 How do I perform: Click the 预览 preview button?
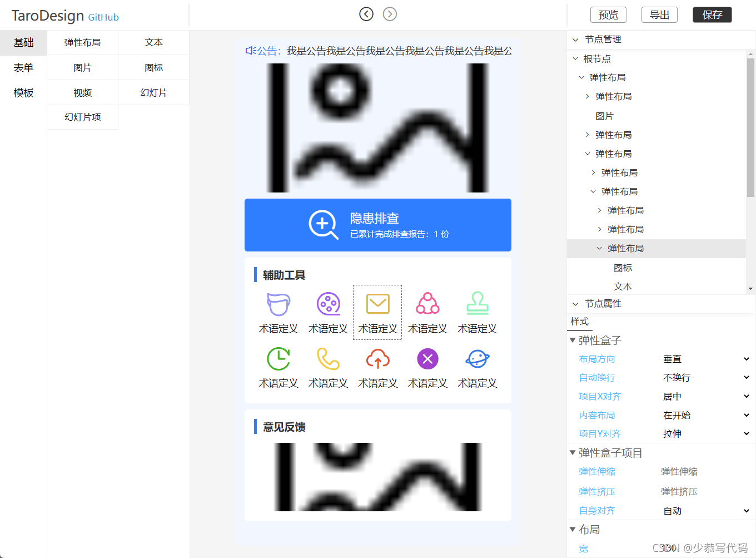point(608,15)
